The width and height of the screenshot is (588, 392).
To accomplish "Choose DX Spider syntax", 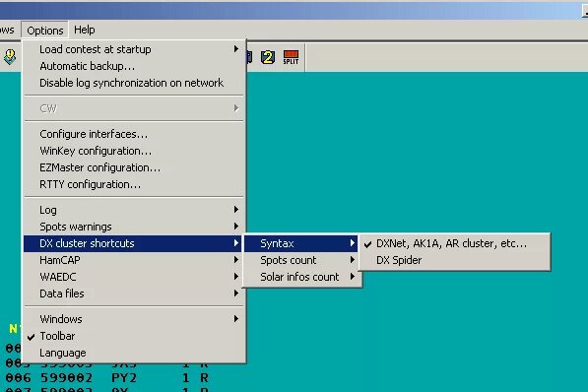I will pos(454,260).
